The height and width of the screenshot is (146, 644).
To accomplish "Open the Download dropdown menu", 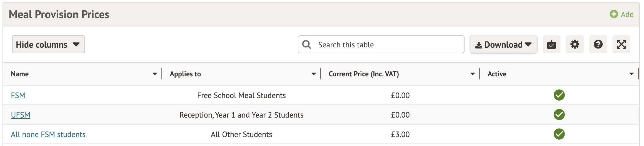I will tap(503, 45).
